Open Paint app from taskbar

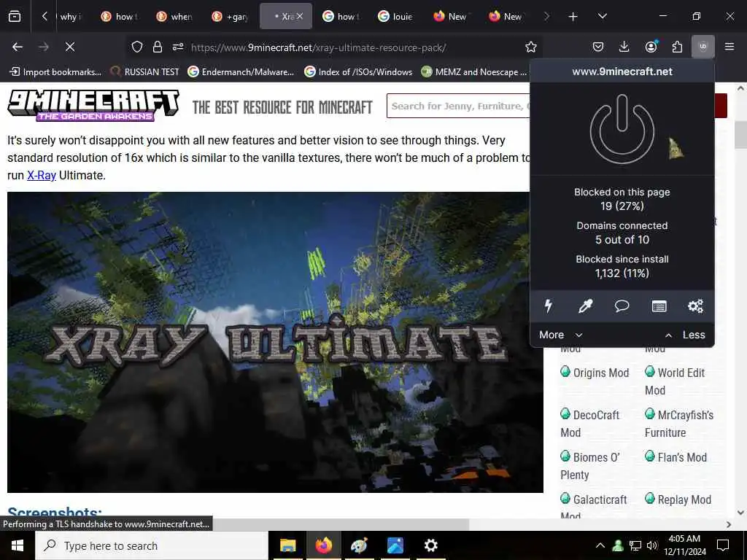click(359, 545)
